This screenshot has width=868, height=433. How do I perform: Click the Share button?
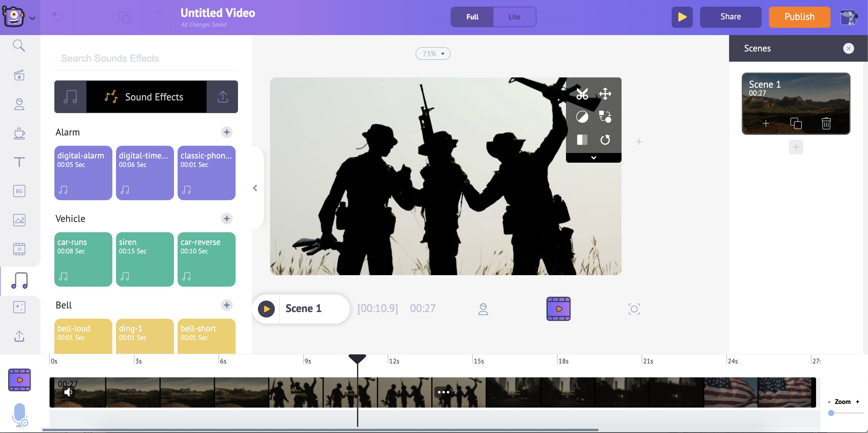point(730,17)
